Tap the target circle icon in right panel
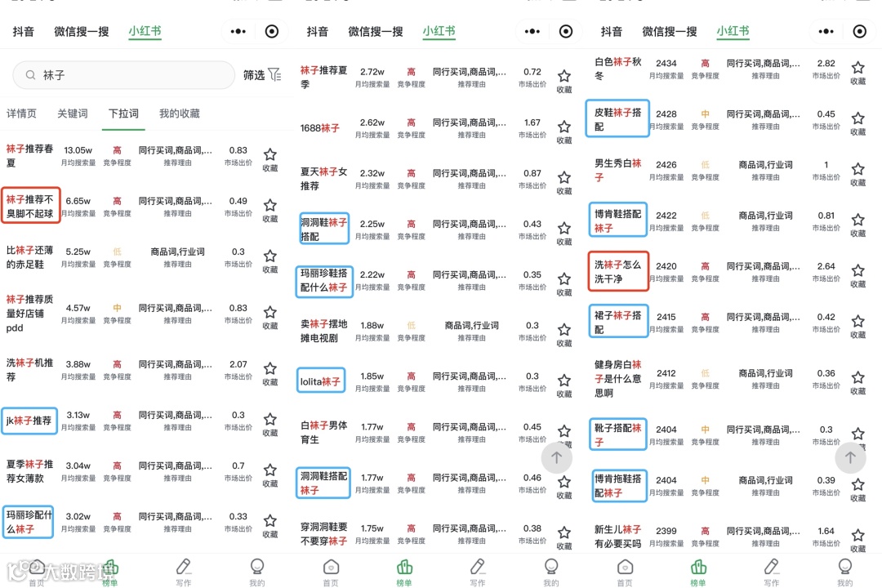882x588 pixels. pyautogui.click(x=859, y=32)
